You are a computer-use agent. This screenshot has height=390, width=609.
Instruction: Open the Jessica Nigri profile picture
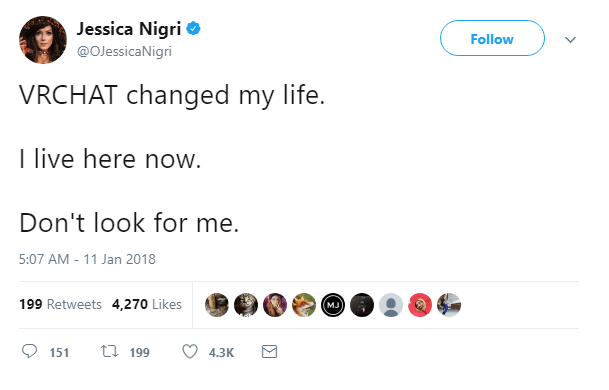point(43,40)
